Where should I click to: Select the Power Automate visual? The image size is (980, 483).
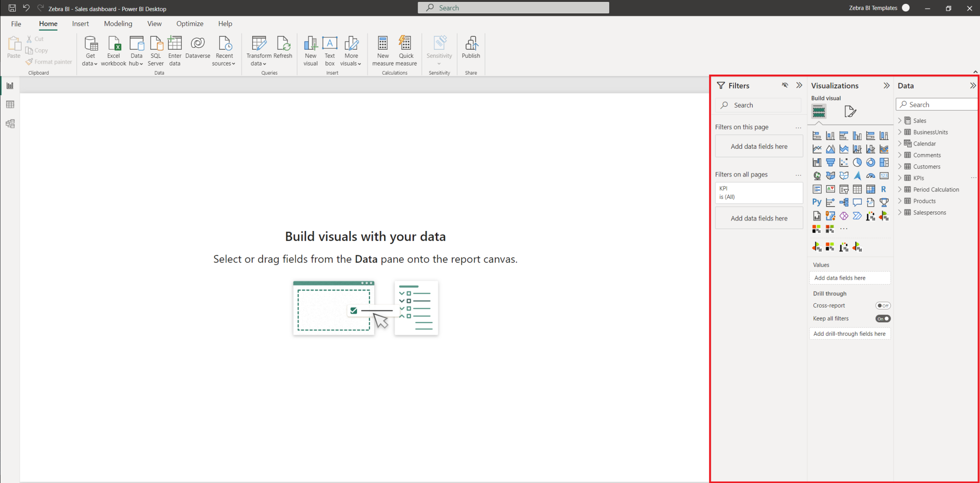pyautogui.click(x=857, y=216)
